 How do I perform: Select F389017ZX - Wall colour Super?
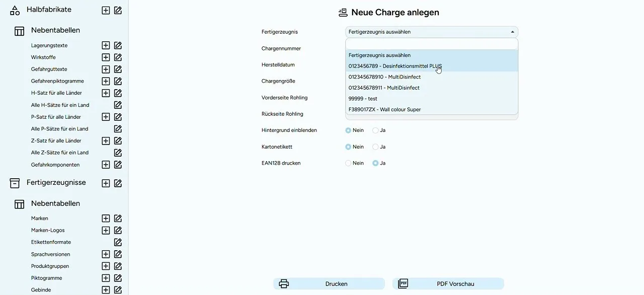[432, 109]
